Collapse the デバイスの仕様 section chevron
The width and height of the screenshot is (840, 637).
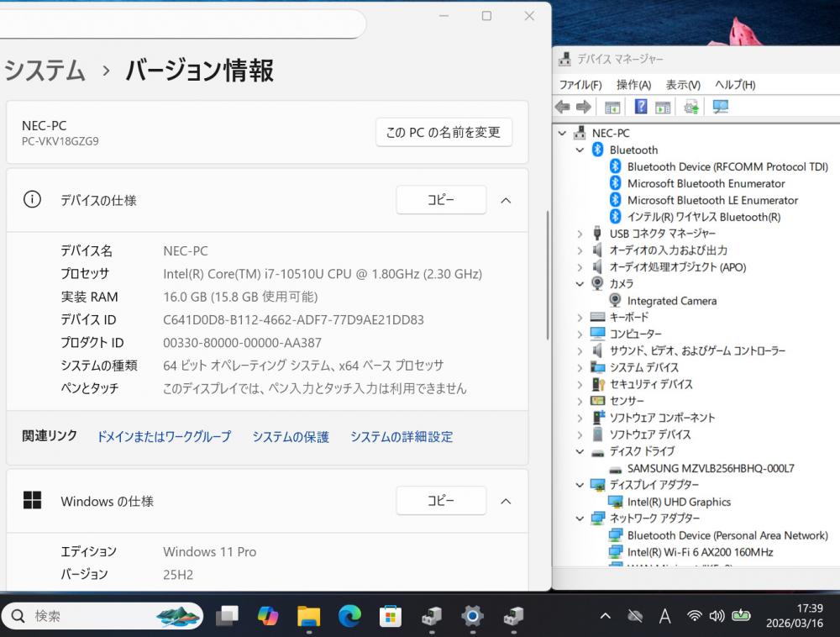coord(506,200)
